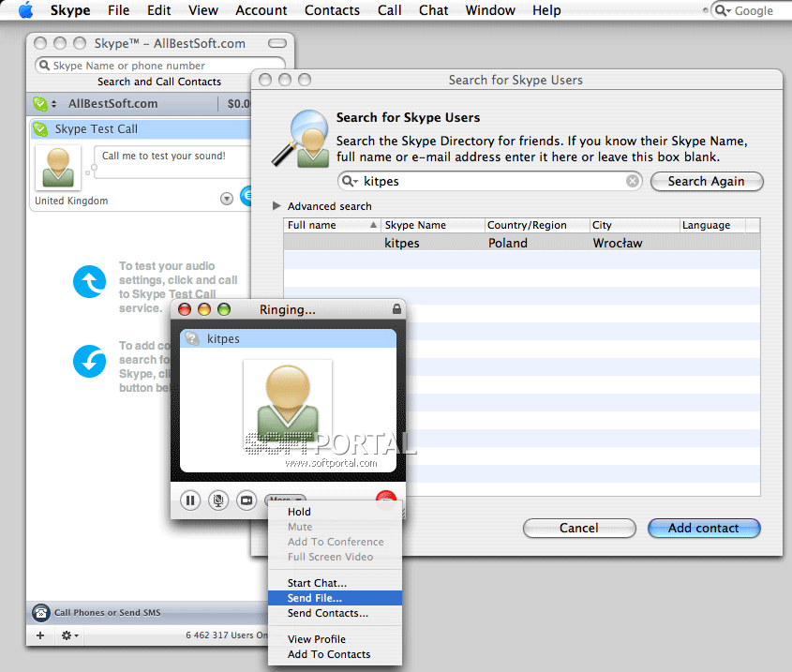
Task: Click Skype Test Call avatar picture
Action: (58, 168)
